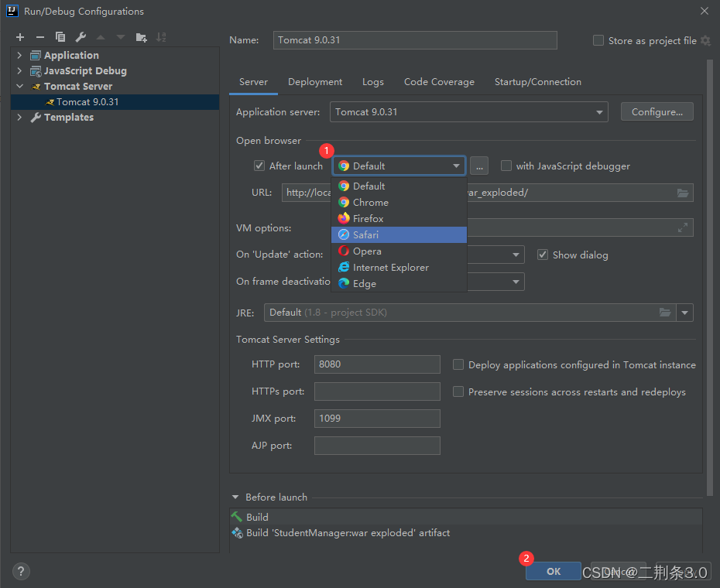Collapse the Tomcat Server tree node
Screen dimensions: 720x588
(20, 87)
